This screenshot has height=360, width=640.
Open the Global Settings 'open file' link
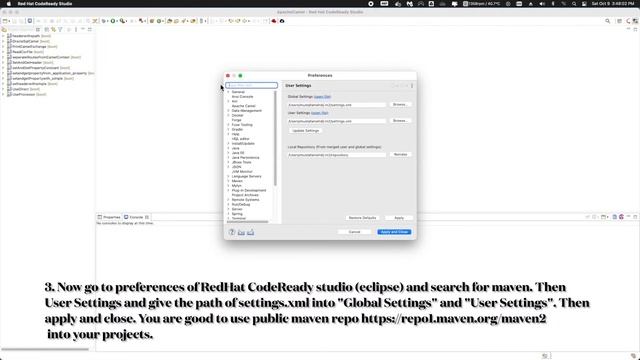[x=322, y=97]
